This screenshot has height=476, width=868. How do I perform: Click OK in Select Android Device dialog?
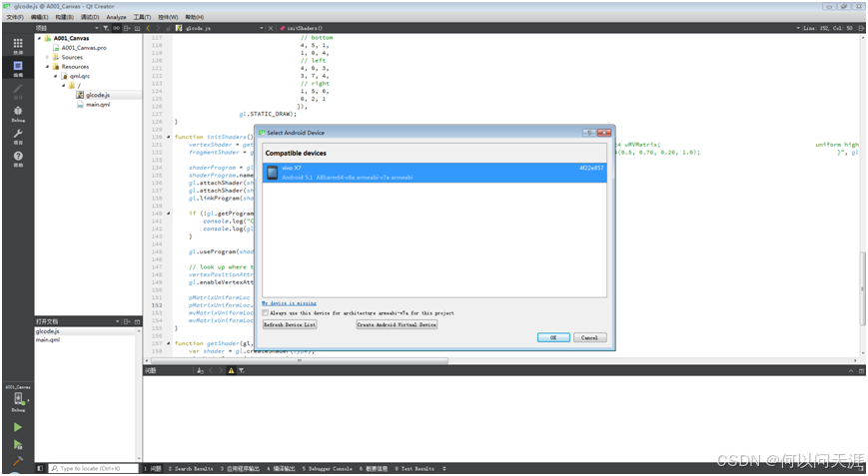(x=553, y=337)
